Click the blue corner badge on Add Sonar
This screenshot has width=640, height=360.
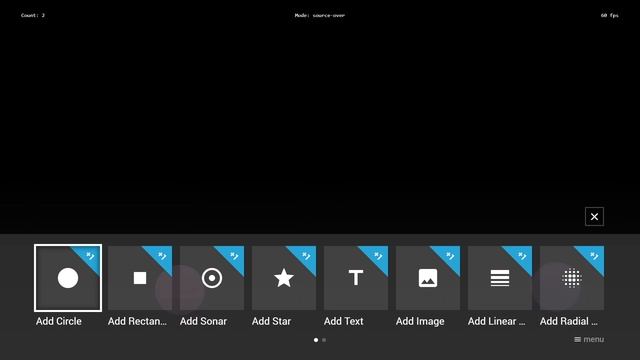(234, 257)
